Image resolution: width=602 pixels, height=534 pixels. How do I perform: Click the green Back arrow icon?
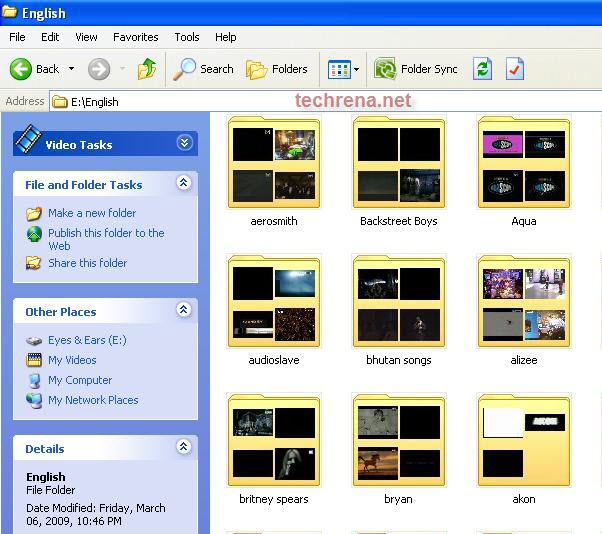click(x=20, y=69)
